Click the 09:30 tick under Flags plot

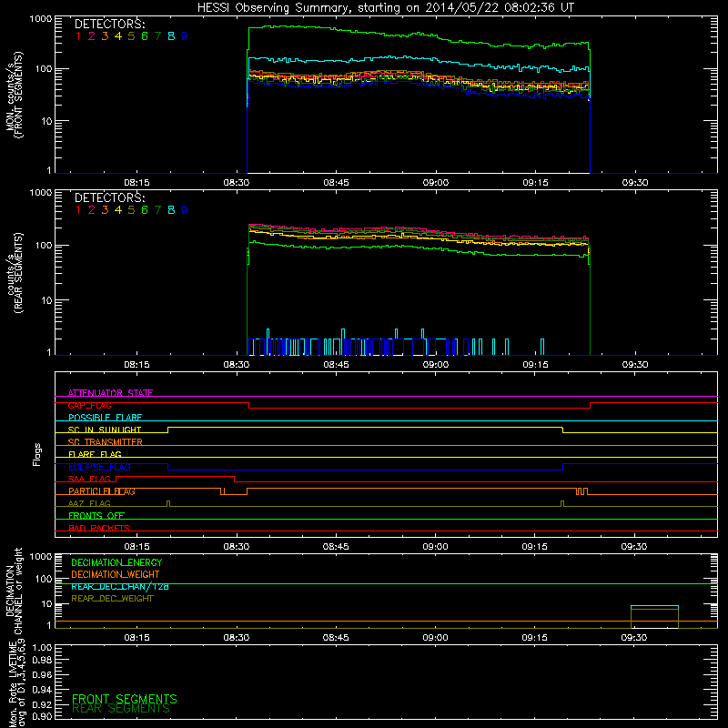[x=633, y=547]
